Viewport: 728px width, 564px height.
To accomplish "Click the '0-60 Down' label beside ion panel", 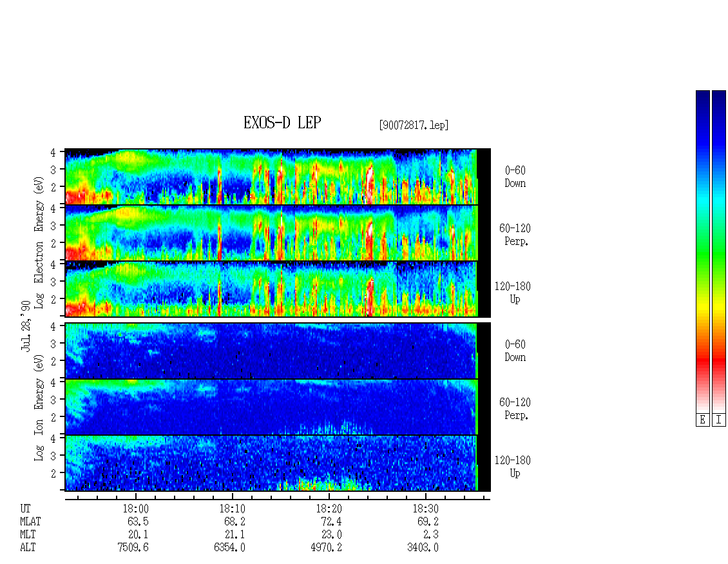I will (515, 351).
